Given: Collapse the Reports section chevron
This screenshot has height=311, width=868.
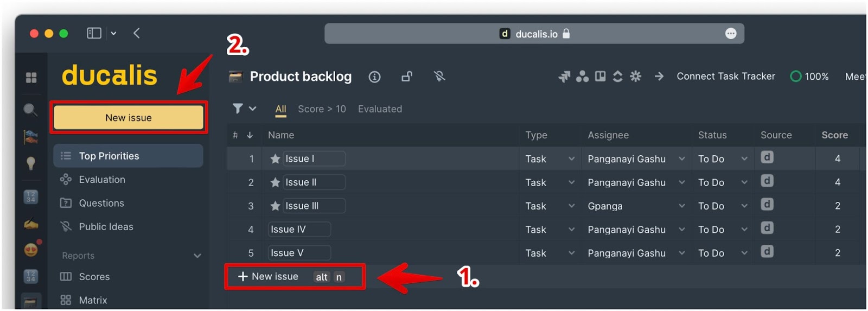Looking at the screenshot, I should tap(197, 256).
